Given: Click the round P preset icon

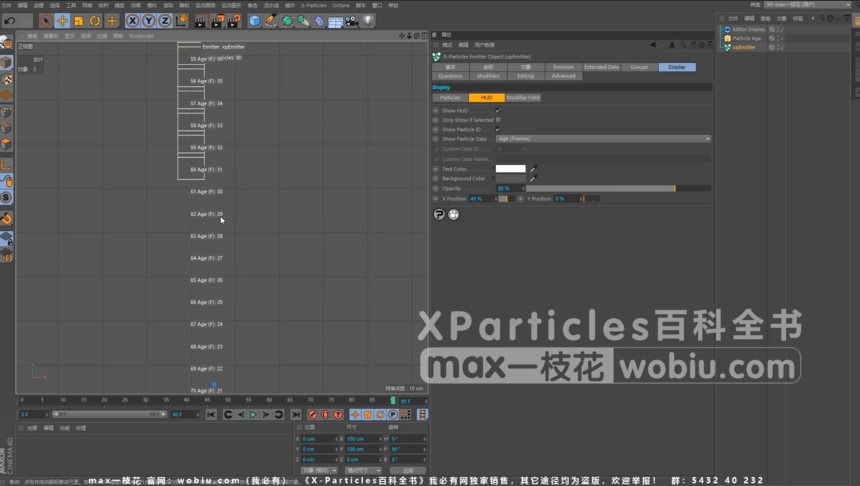Looking at the screenshot, I should pos(439,214).
